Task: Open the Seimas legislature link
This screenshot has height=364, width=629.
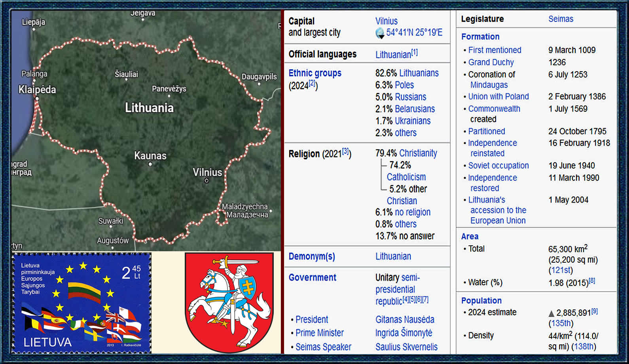Action: coord(561,19)
